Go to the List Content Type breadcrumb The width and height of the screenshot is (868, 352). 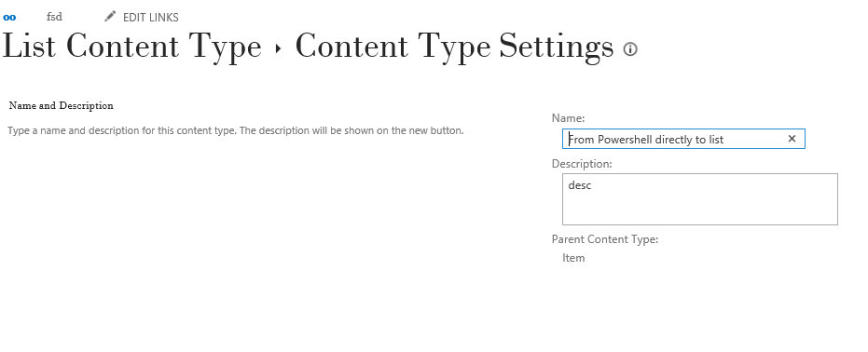tap(131, 47)
